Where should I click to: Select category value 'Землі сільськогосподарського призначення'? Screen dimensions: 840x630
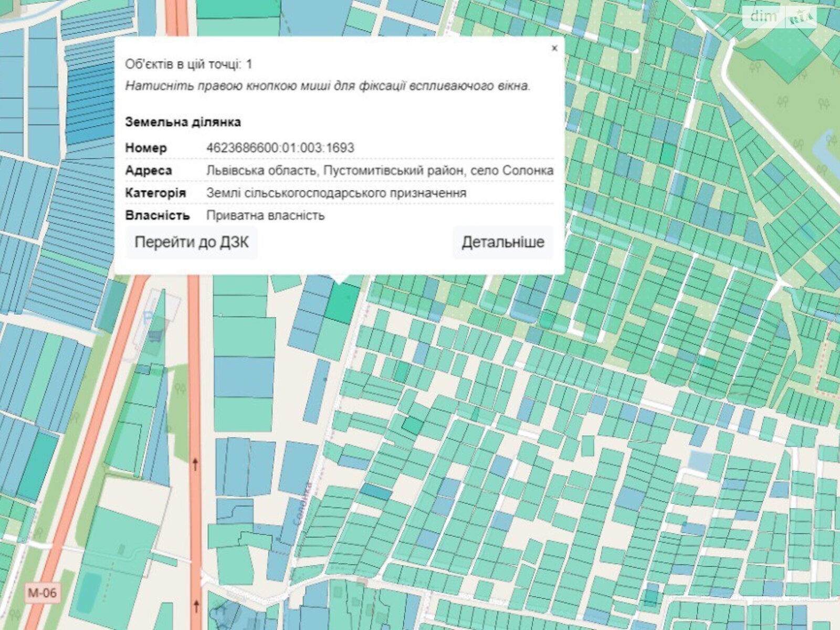point(337,193)
